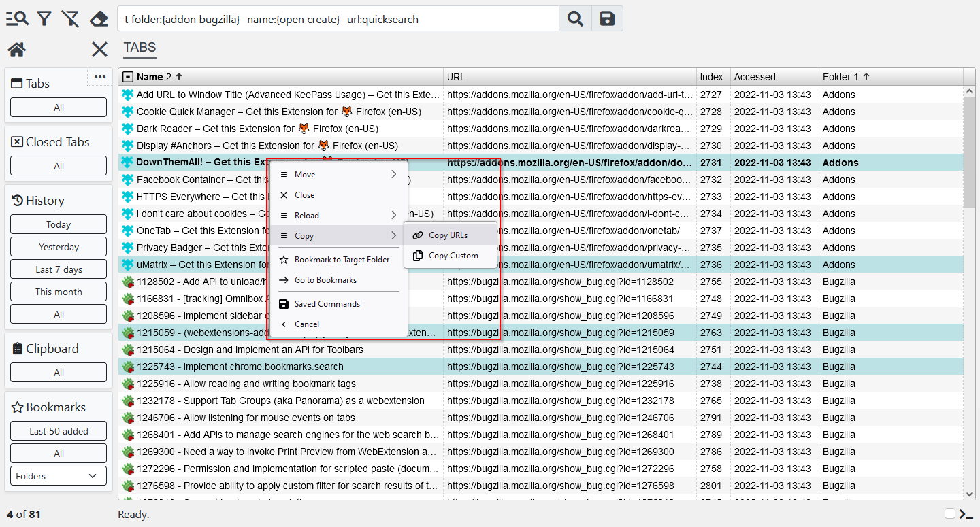Open the three-dots menu in the Tabs panel

(x=100, y=77)
